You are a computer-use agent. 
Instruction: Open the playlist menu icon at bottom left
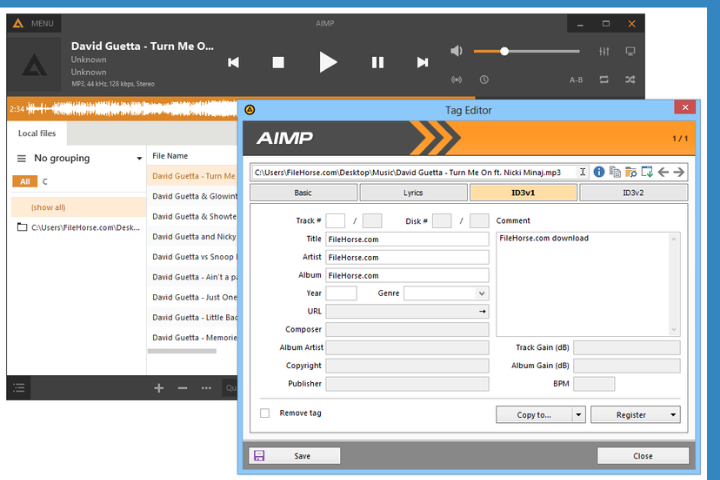point(19,388)
